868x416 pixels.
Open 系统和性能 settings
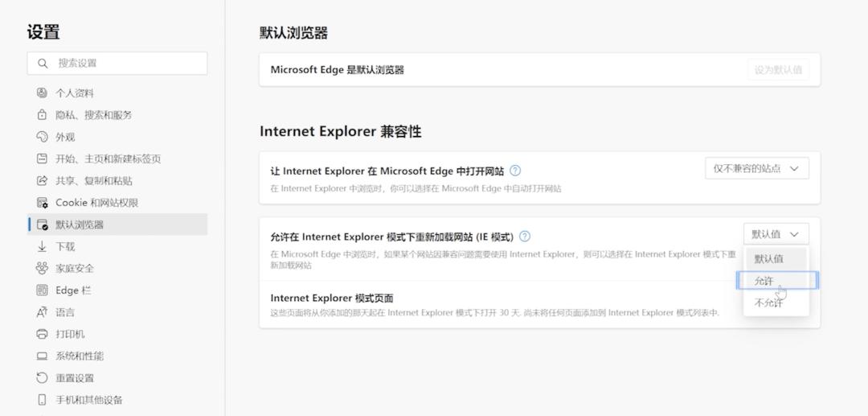click(117, 356)
